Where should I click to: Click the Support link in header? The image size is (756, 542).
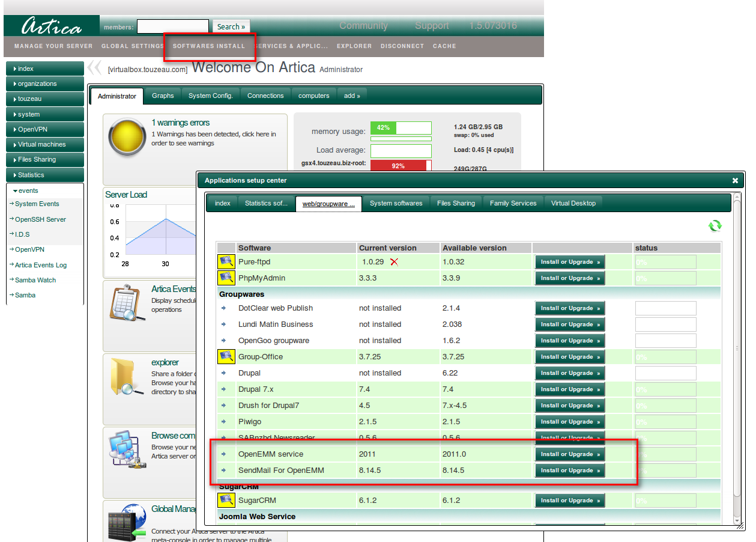click(432, 25)
